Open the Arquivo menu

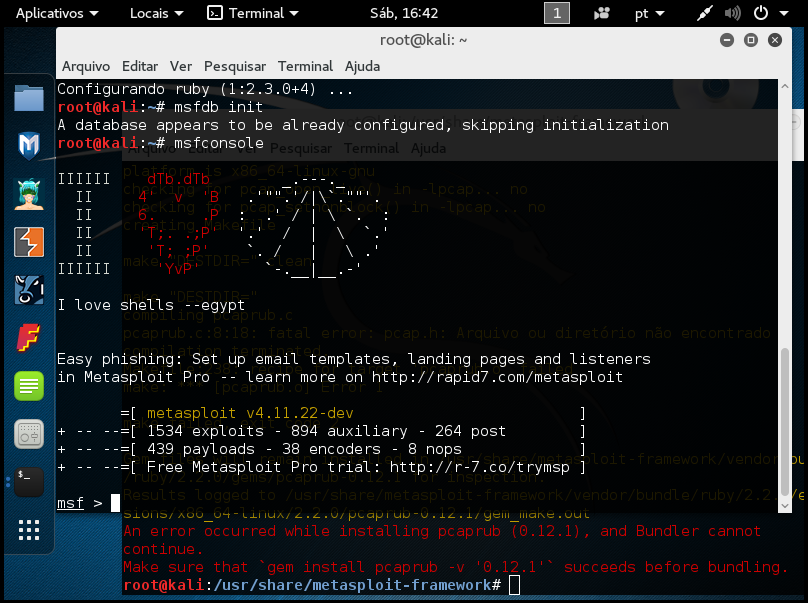pyautogui.click(x=86, y=66)
